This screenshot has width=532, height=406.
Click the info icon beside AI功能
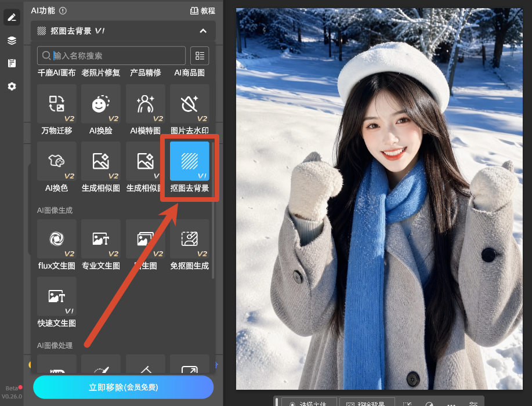tap(63, 11)
